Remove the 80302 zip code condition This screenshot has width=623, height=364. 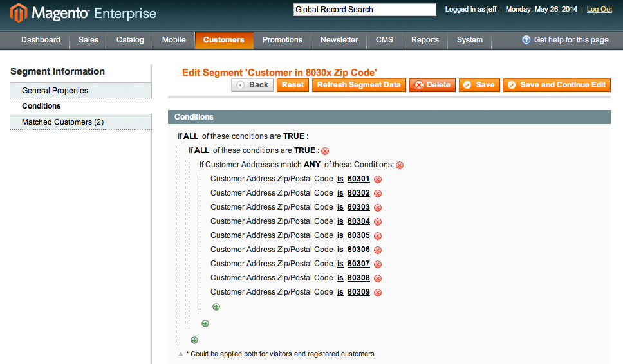(378, 194)
